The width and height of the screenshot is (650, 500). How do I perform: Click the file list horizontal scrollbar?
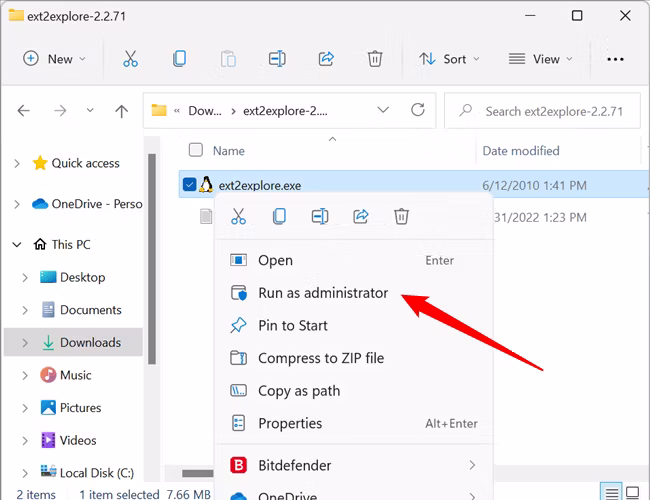pos(198,473)
